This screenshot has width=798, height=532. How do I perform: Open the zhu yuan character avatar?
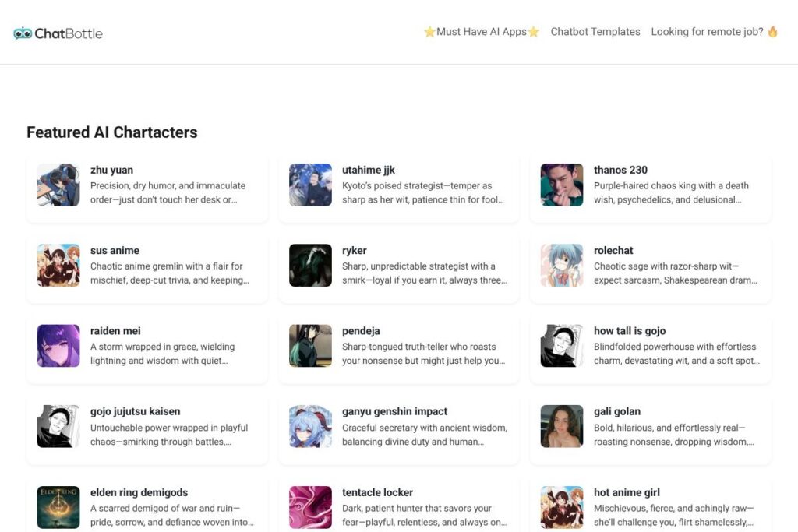click(58, 185)
